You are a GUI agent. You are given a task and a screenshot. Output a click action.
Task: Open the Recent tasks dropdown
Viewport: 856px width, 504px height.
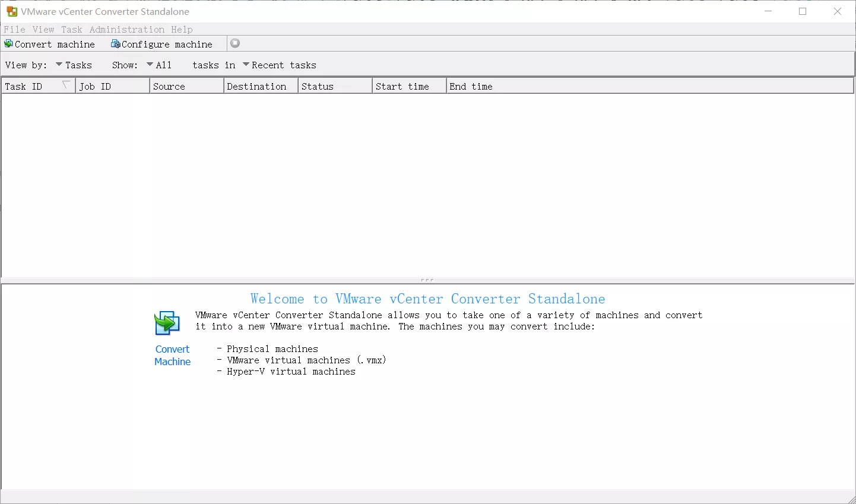click(279, 65)
